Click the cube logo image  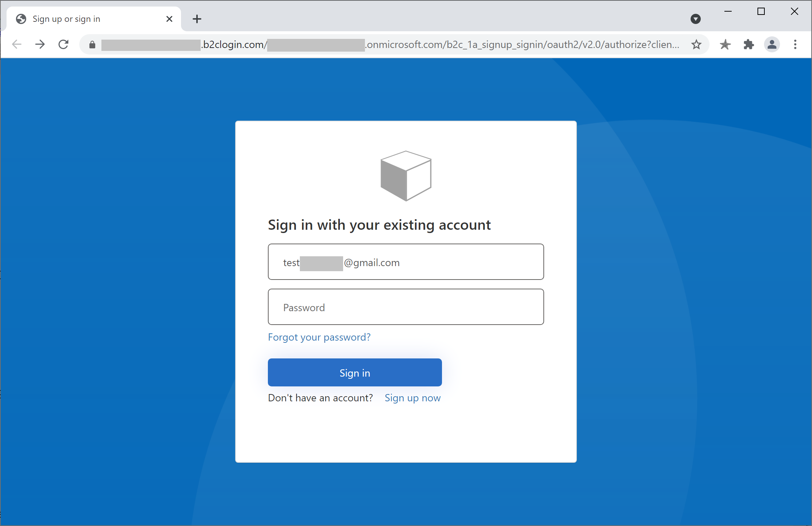pyautogui.click(x=406, y=176)
